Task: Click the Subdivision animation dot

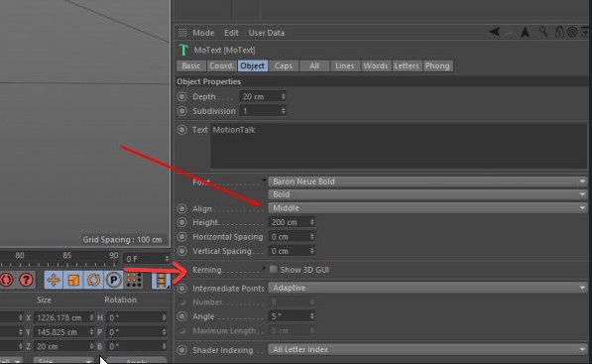Action: 182,111
